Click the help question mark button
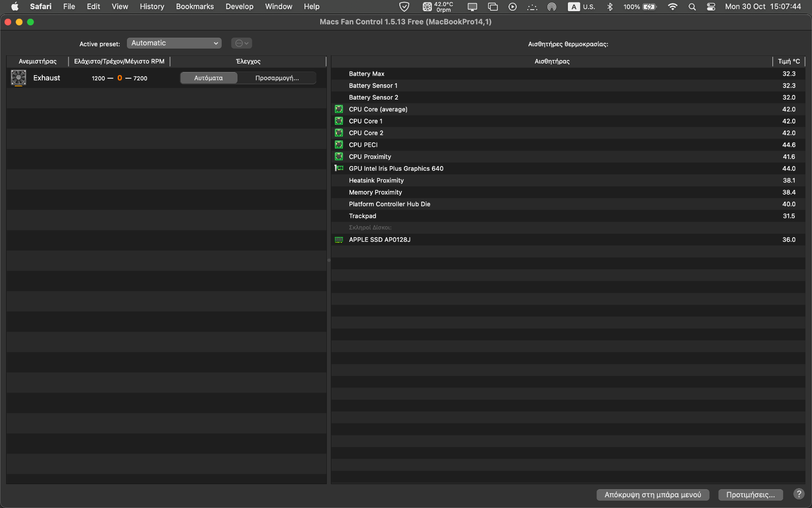This screenshot has height=508, width=812. pos(799,494)
